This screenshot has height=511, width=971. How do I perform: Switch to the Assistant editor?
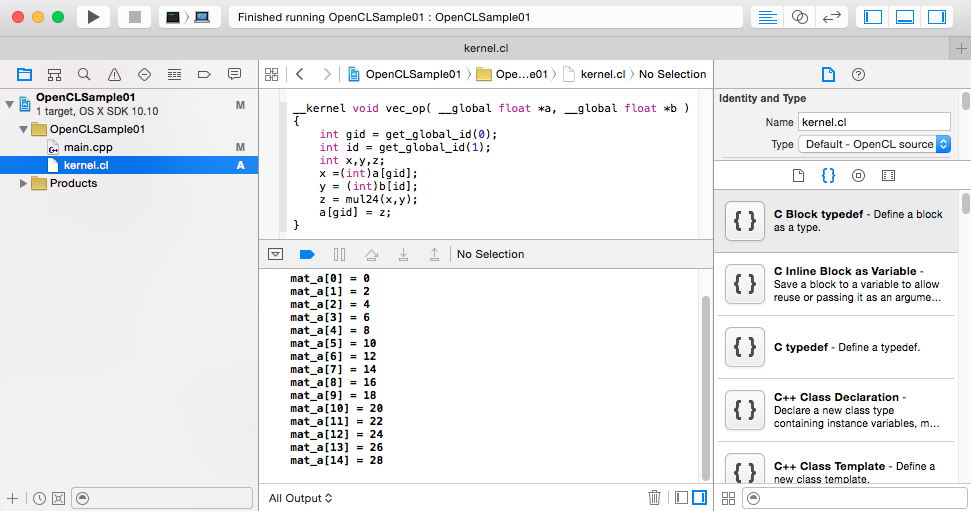tap(799, 17)
